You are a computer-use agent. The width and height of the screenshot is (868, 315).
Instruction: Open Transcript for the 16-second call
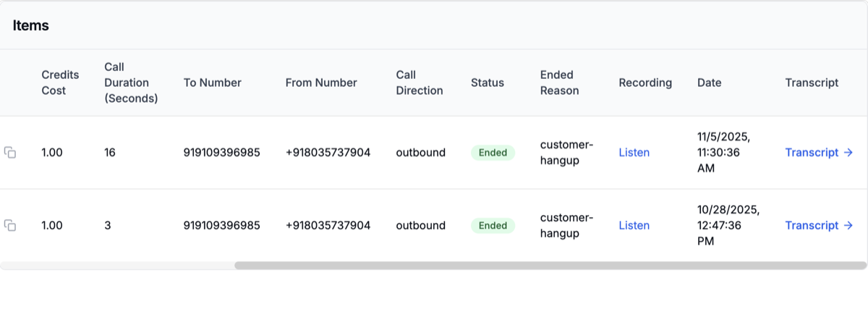pyautogui.click(x=819, y=153)
